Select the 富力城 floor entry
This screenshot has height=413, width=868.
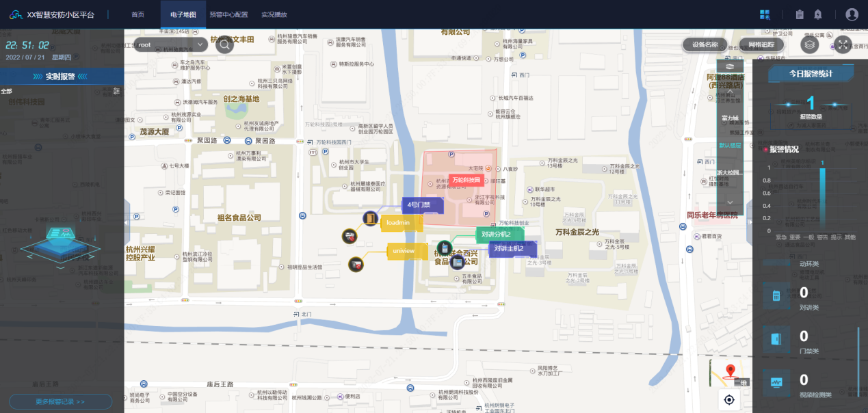point(730,118)
